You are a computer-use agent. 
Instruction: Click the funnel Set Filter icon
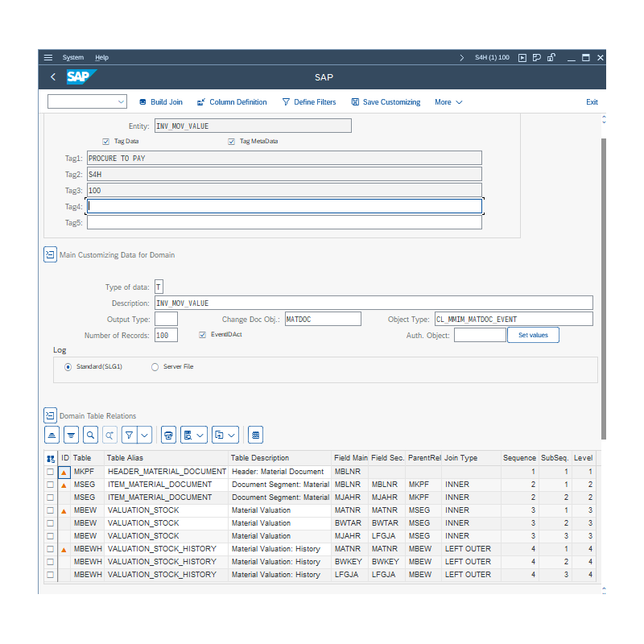point(129,435)
